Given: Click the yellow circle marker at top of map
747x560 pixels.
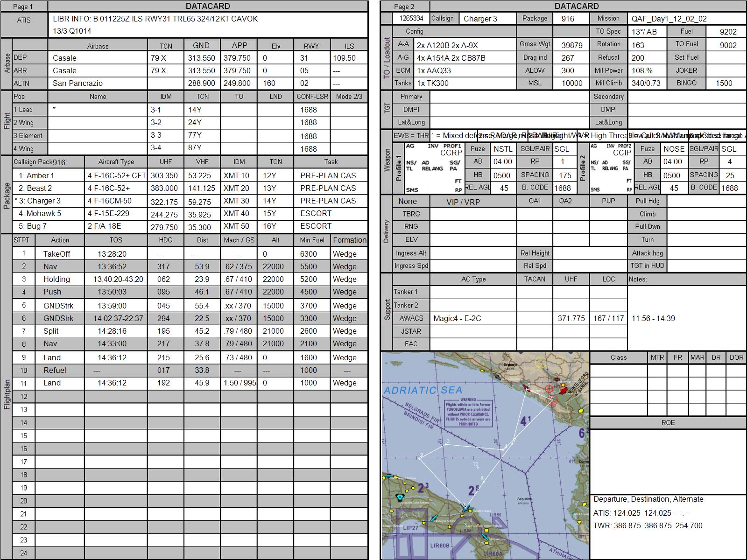Looking at the screenshot, I should pos(541,362).
